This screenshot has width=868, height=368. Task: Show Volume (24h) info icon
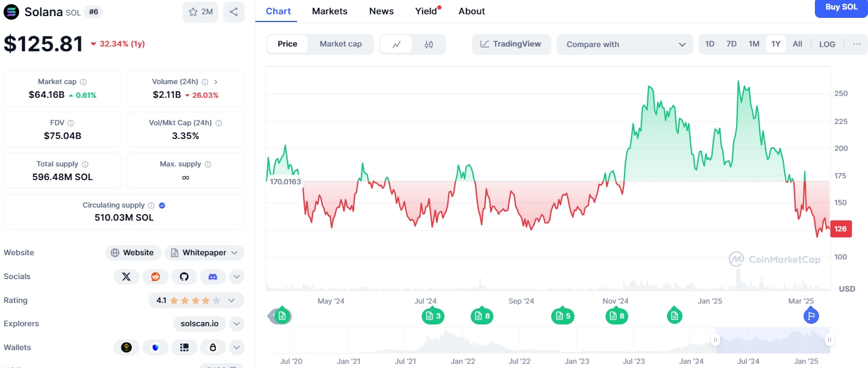(205, 82)
